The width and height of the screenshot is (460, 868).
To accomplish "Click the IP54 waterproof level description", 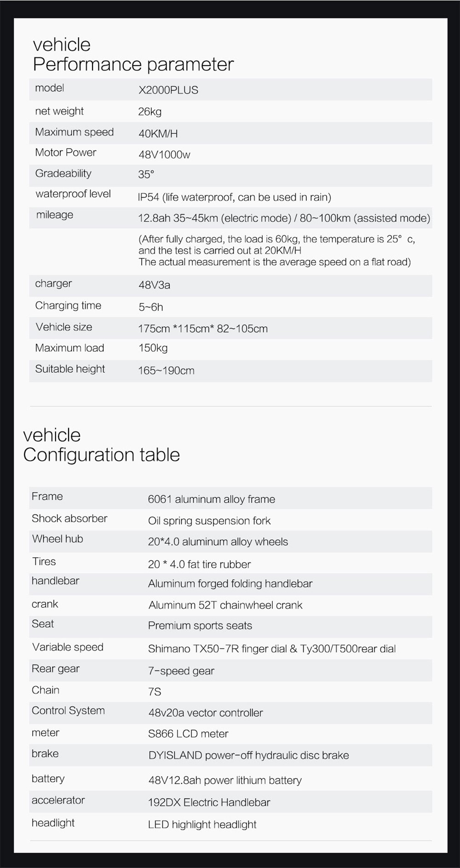I will 234,197.
